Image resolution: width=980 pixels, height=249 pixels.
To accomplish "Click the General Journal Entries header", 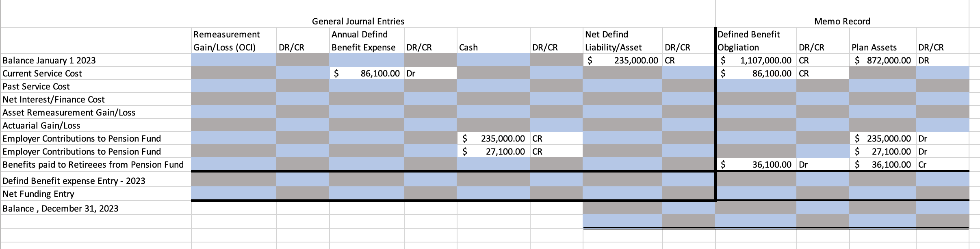I will click(358, 21).
